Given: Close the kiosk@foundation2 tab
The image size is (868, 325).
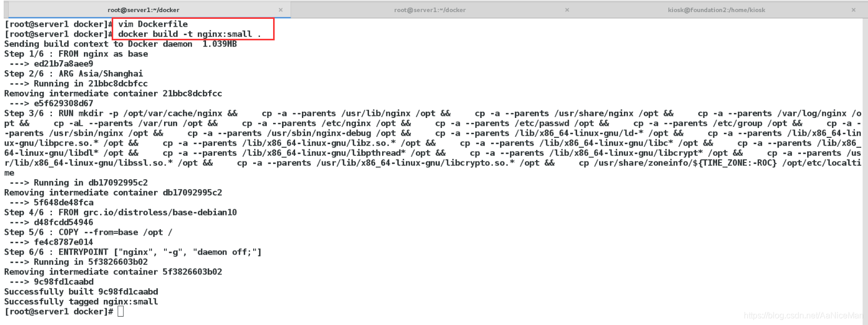Looking at the screenshot, I should (853, 10).
